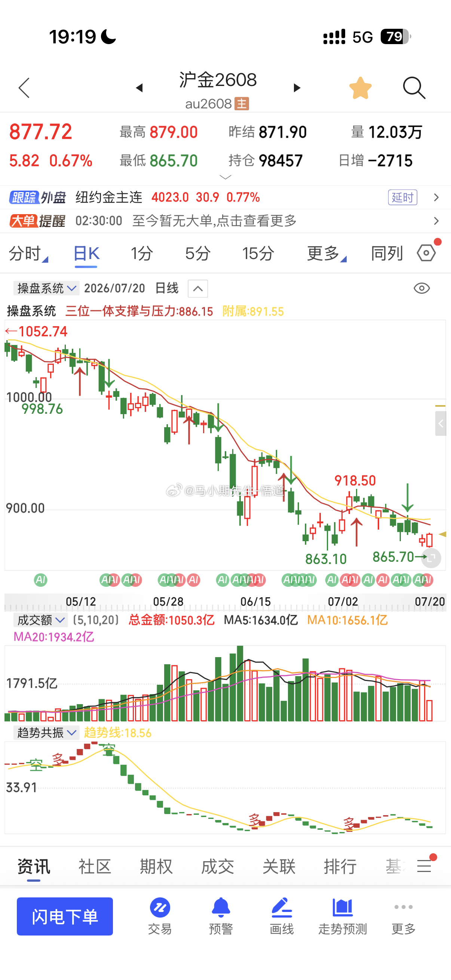Open arrow at end of 纽约金主连 row

pos(436,197)
